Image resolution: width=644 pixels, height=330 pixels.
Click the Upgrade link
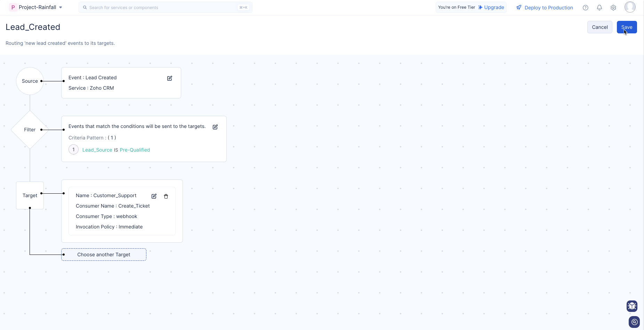click(491, 7)
